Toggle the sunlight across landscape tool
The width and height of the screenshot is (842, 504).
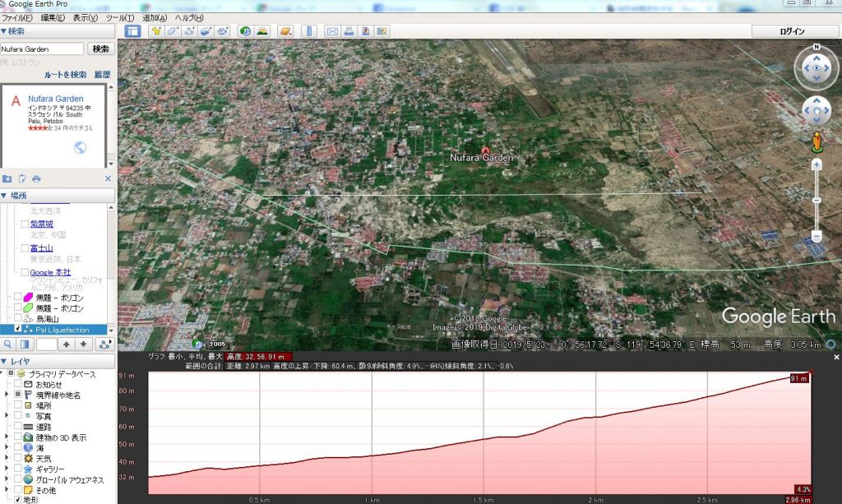(262, 31)
